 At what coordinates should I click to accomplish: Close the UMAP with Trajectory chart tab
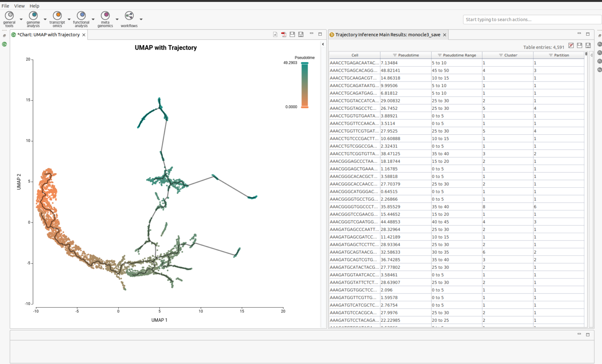click(83, 34)
